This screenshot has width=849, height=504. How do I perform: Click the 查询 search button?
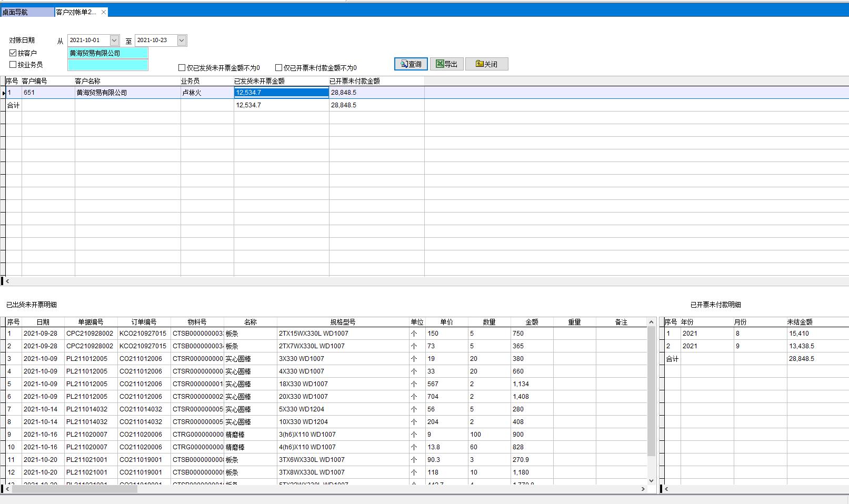[x=411, y=64]
